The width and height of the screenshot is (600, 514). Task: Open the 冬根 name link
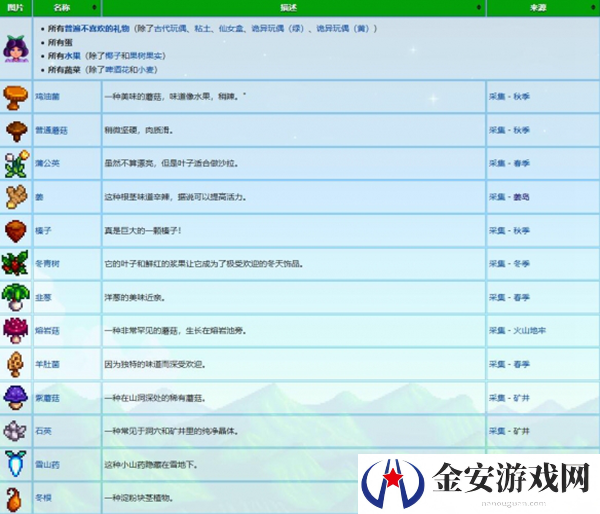(x=43, y=498)
